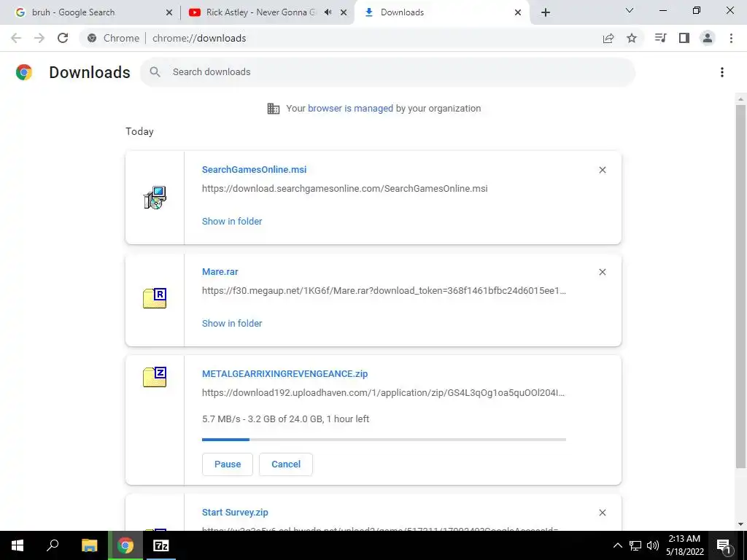Open 7-Zip from the taskbar
The height and width of the screenshot is (560, 747).
160,545
